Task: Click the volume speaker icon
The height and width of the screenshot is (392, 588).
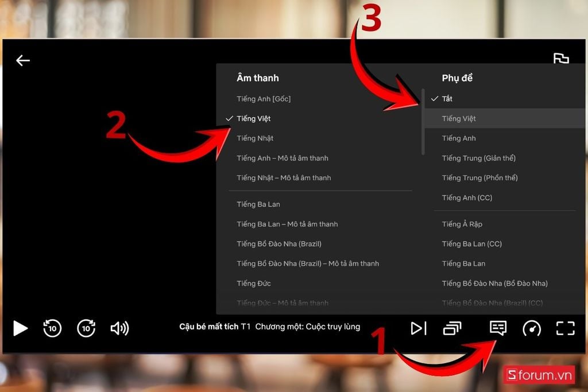Action: click(x=119, y=328)
